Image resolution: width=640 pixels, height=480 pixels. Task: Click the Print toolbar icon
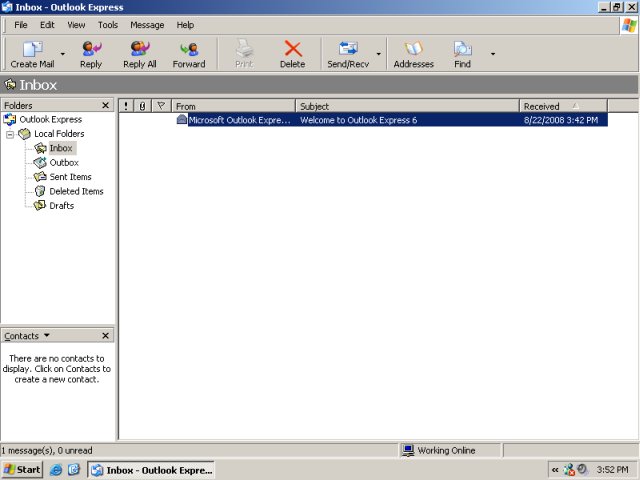pyautogui.click(x=244, y=49)
